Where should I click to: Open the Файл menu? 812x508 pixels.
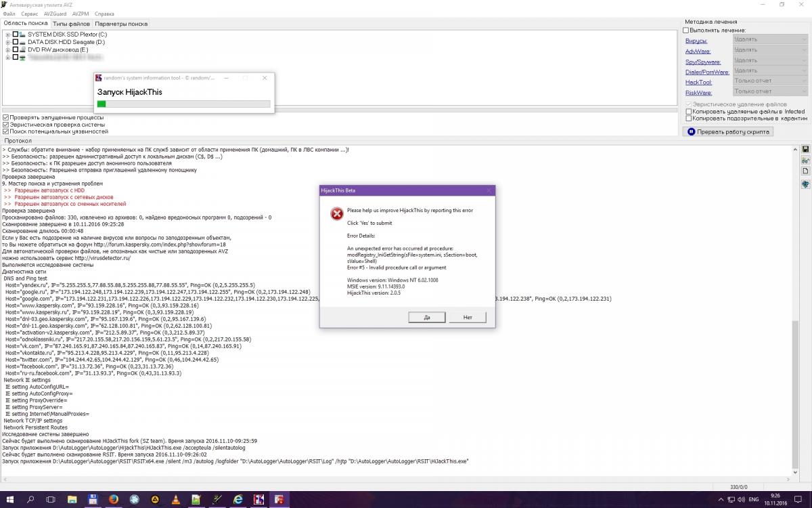(x=9, y=14)
